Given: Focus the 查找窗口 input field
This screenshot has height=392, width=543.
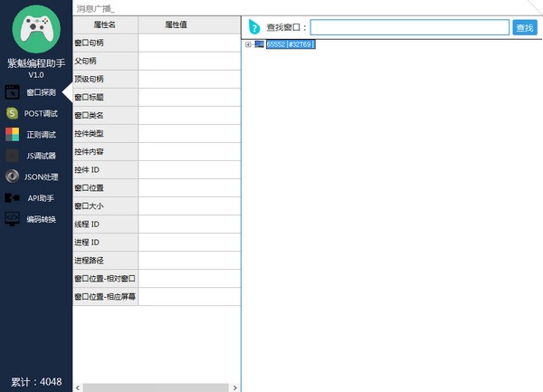Looking at the screenshot, I should (410, 27).
